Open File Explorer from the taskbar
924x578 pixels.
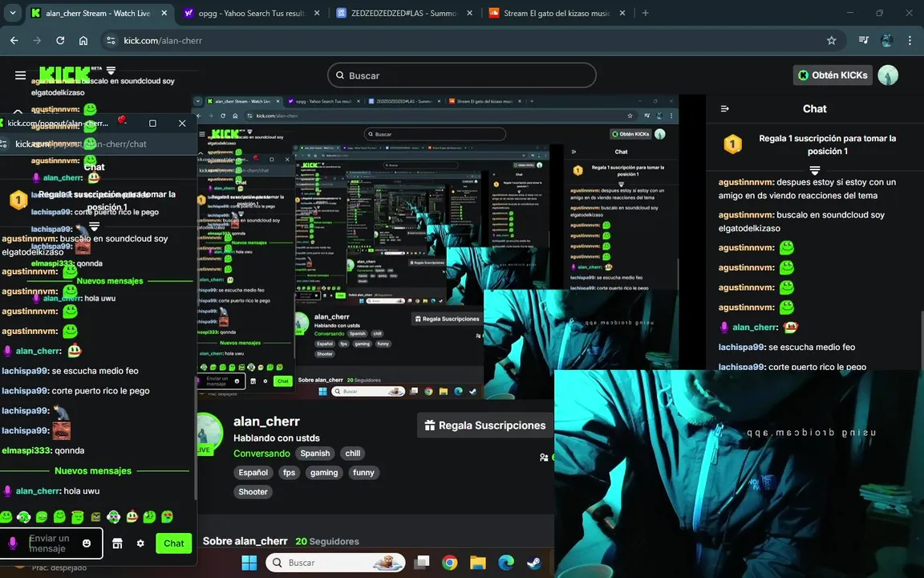tap(477, 563)
